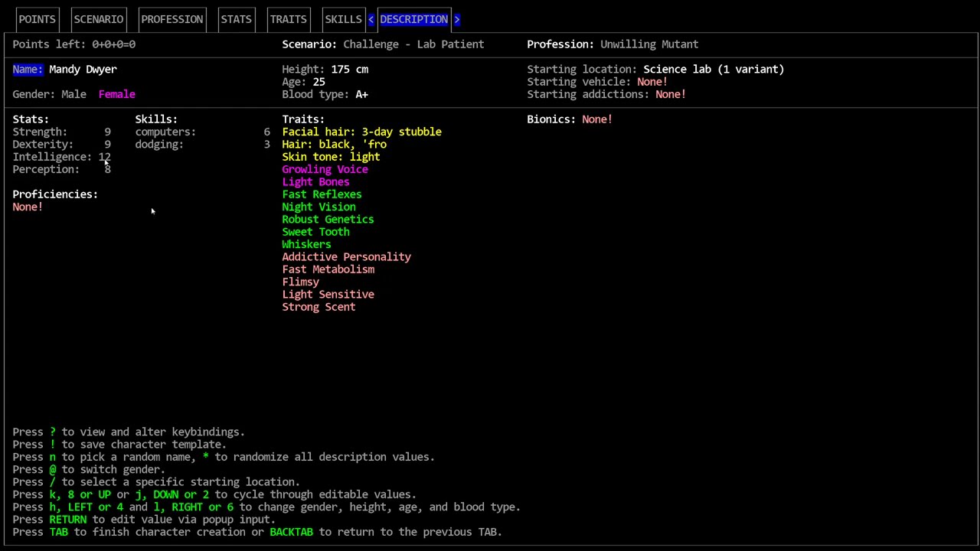The height and width of the screenshot is (551, 980).
Task: Change the Blood type A+ value
Action: pyautogui.click(x=361, y=94)
